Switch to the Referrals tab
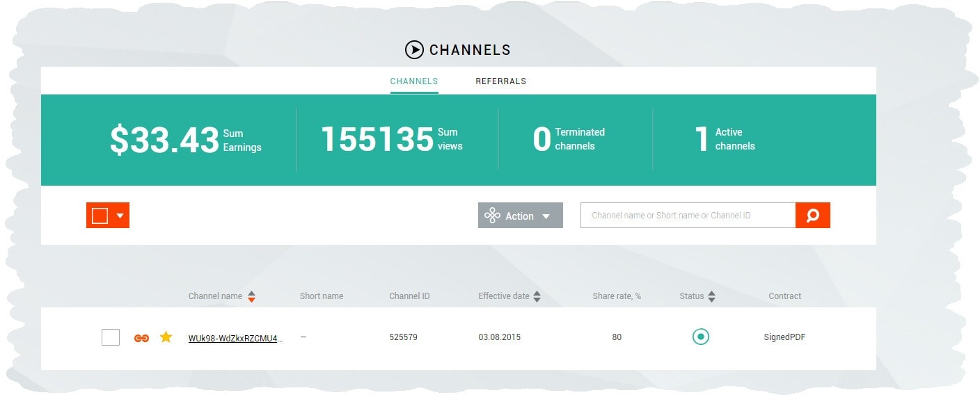Image resolution: width=980 pixels, height=395 pixels. [x=500, y=81]
